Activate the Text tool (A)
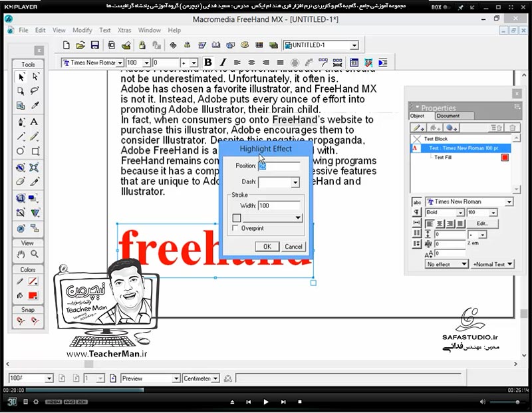Viewport: 532px width, 413px height. [x=35, y=122]
